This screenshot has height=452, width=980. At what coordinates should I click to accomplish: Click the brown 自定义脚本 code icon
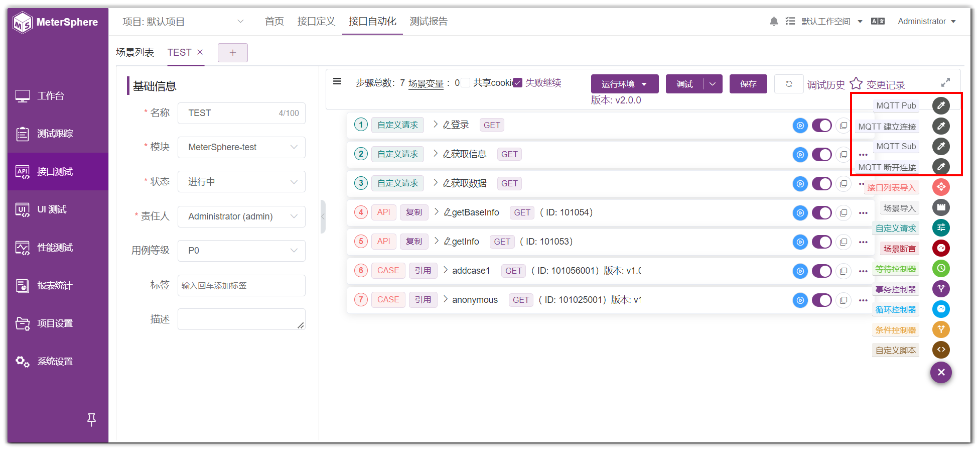pyautogui.click(x=941, y=350)
